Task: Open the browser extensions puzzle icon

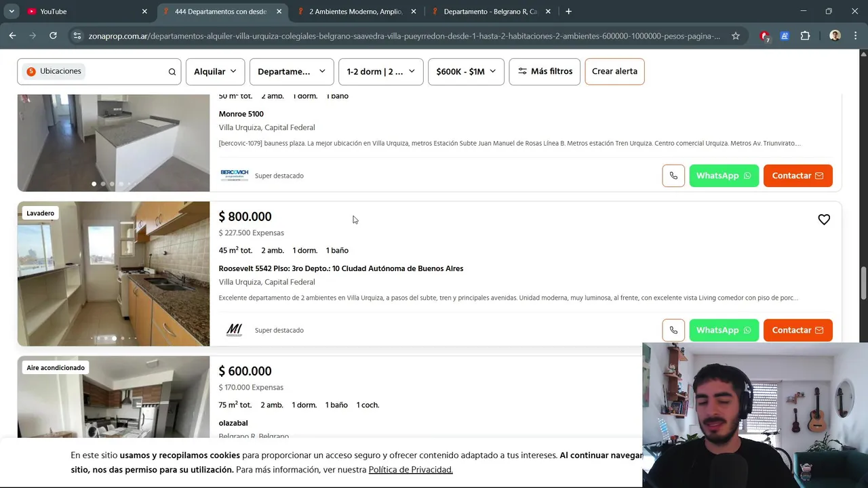Action: tap(806, 36)
